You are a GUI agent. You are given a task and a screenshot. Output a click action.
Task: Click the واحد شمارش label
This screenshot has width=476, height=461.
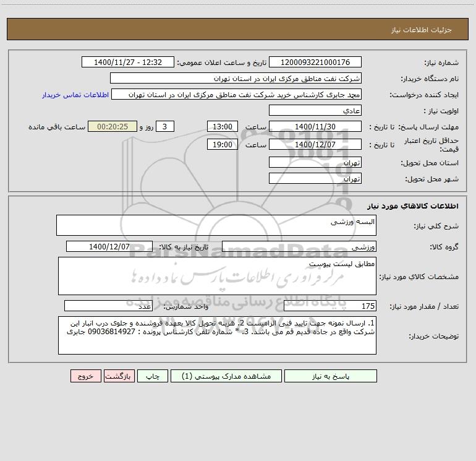pyautogui.click(x=186, y=306)
